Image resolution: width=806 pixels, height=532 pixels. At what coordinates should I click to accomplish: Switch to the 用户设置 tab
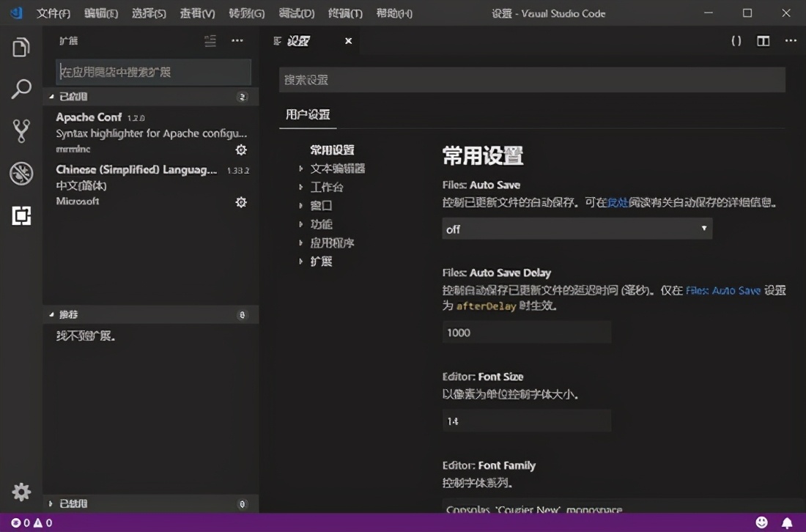point(309,115)
